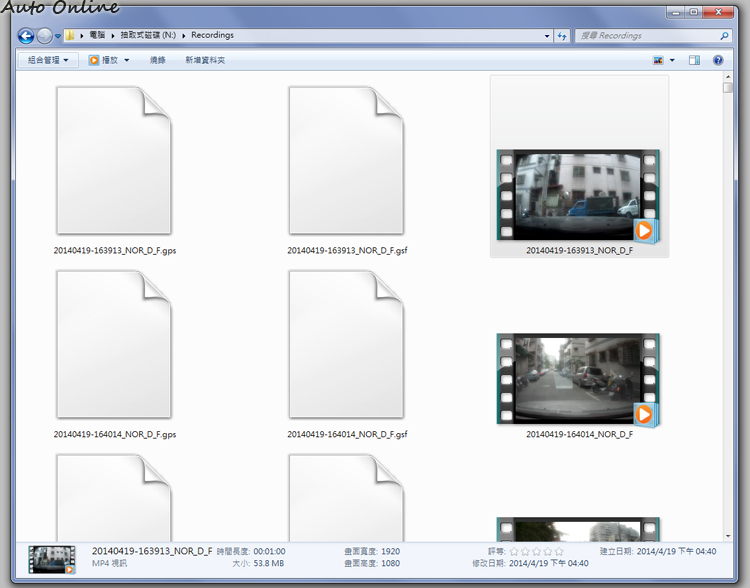
Task: Set rating to five stars in details pane
Action: [x=559, y=551]
